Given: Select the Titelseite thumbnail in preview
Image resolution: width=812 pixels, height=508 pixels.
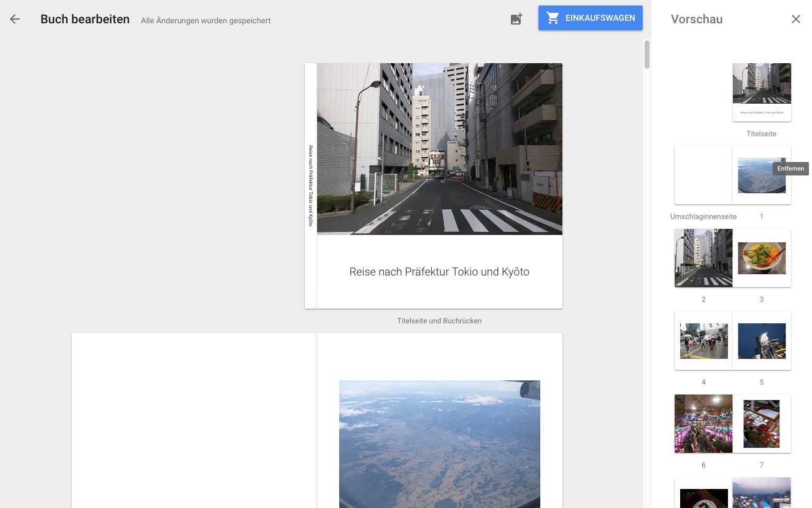Looking at the screenshot, I should 762,92.
